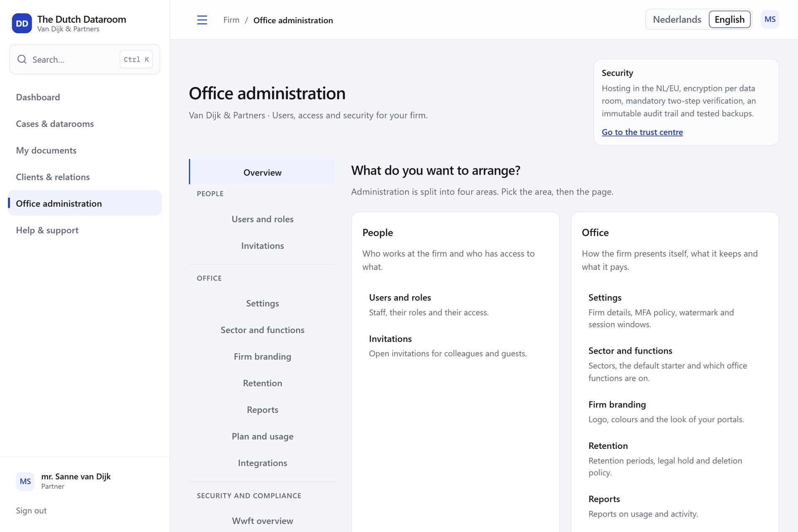Image resolution: width=798 pixels, height=532 pixels.
Task: Open Integrations page
Action: [262, 463]
